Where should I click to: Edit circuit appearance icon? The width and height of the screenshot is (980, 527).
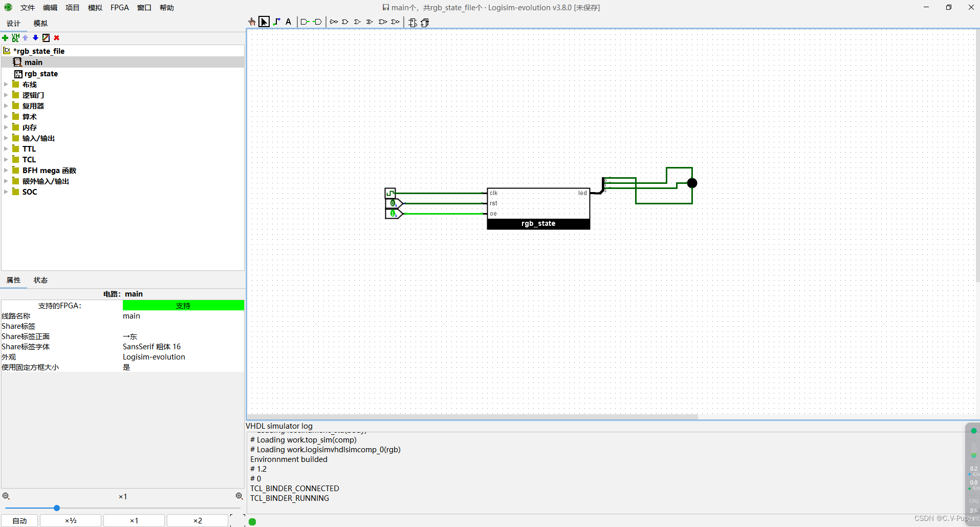(x=46, y=38)
